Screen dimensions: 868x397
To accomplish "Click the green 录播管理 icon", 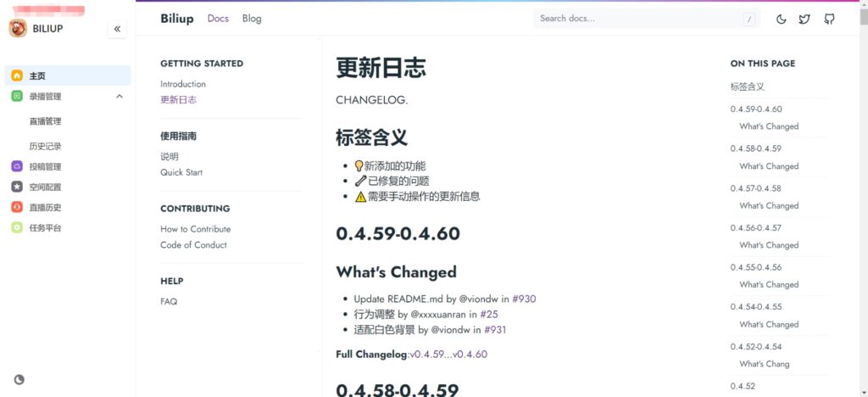I will (x=17, y=97).
